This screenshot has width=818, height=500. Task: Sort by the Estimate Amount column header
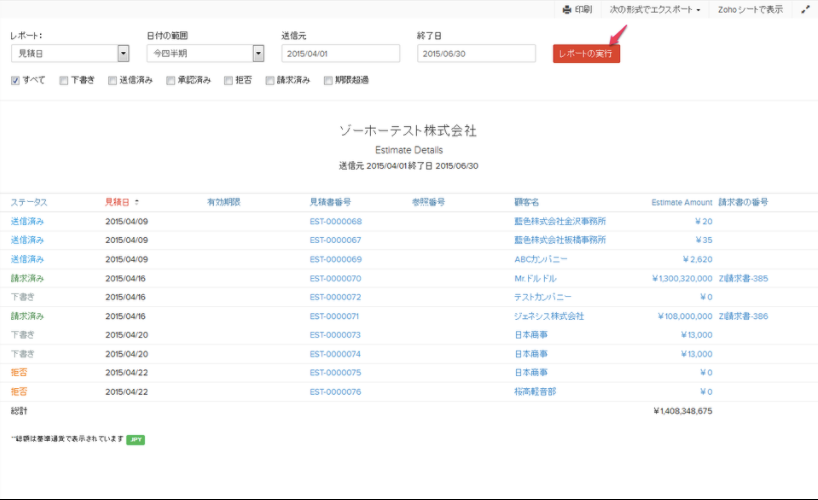681,202
